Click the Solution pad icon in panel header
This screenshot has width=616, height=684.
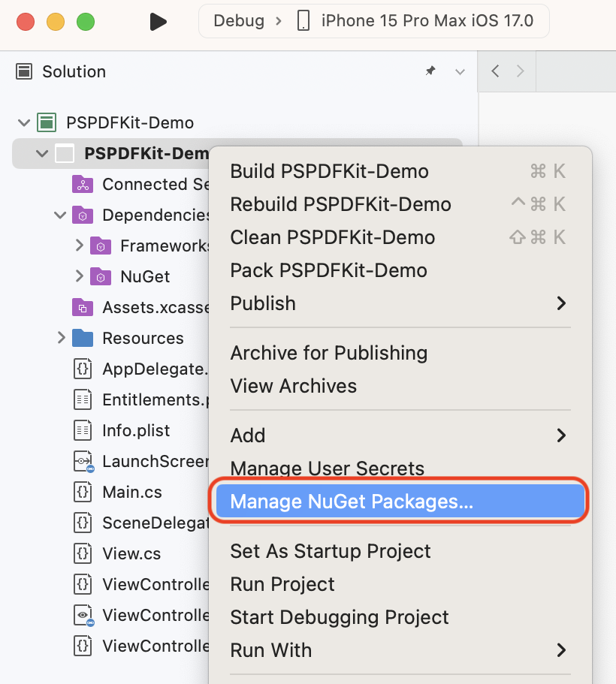23,71
